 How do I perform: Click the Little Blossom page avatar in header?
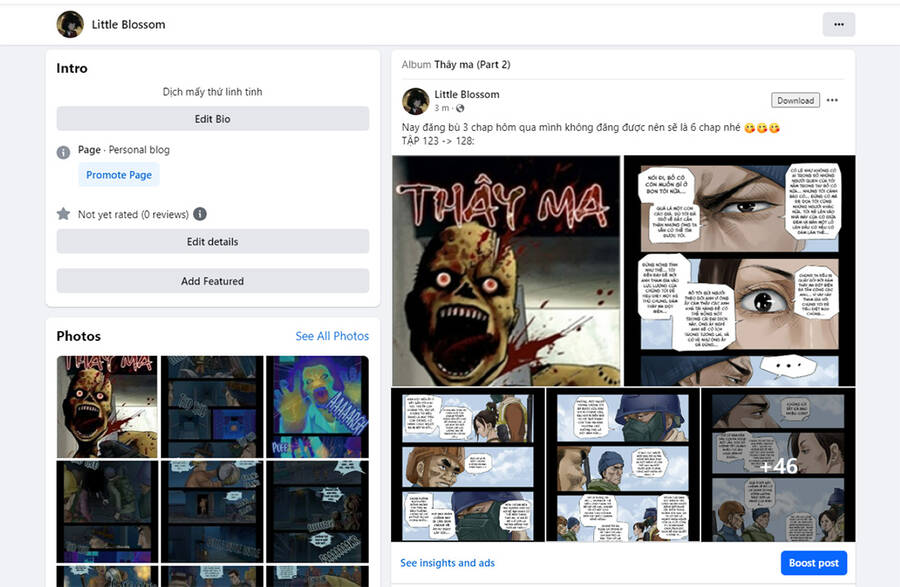[x=70, y=24]
